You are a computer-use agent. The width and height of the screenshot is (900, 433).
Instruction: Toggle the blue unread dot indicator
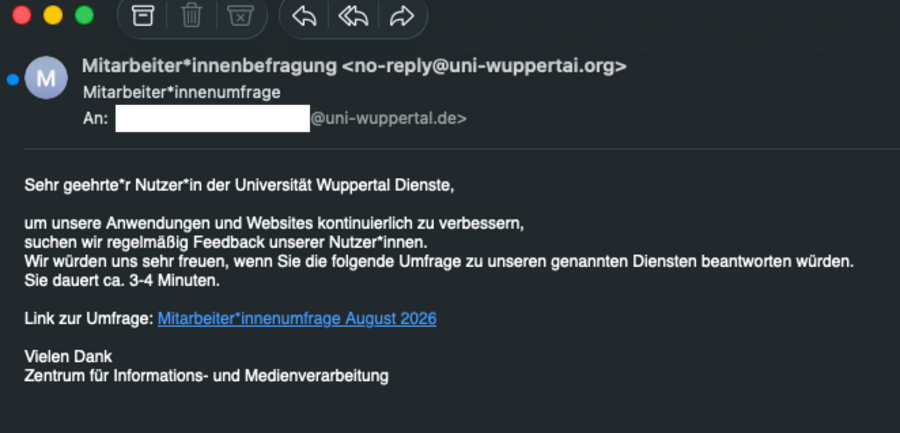[13, 79]
